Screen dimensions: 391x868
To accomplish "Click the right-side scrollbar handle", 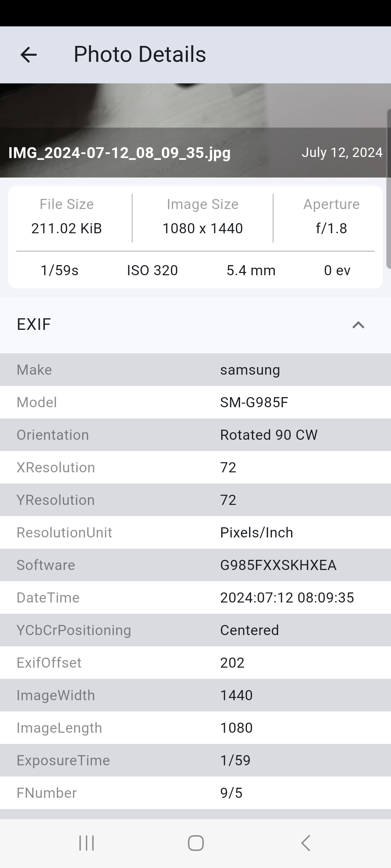I will pyautogui.click(x=388, y=188).
